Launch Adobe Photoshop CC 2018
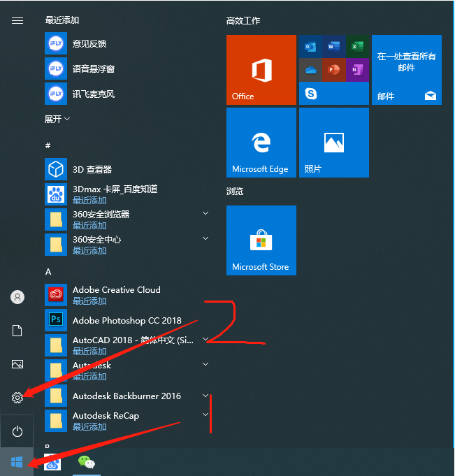The width and height of the screenshot is (455, 476). point(127,320)
